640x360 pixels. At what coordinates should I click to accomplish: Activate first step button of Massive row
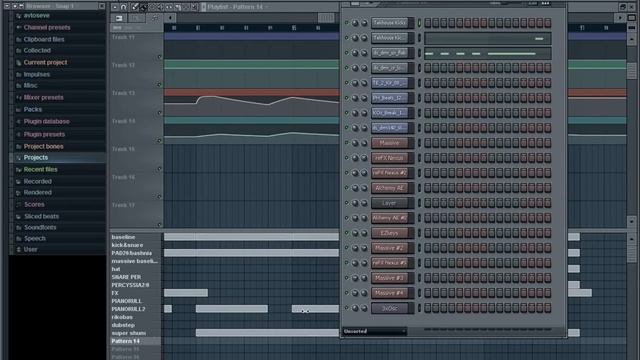coord(428,143)
